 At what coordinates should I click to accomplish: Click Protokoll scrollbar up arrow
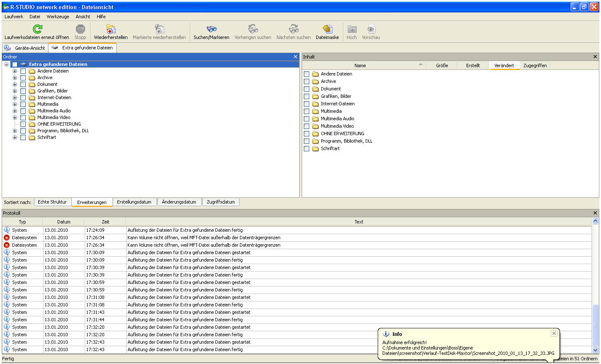pyautogui.click(x=595, y=221)
